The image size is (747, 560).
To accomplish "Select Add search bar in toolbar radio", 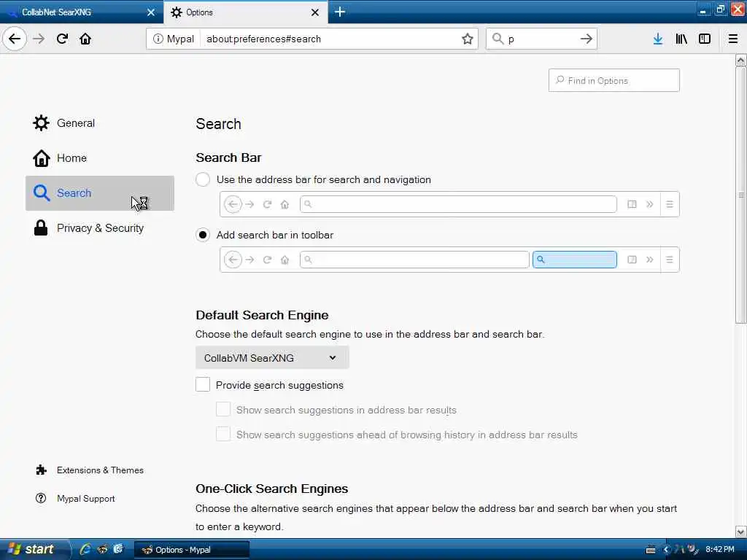I will pos(203,235).
